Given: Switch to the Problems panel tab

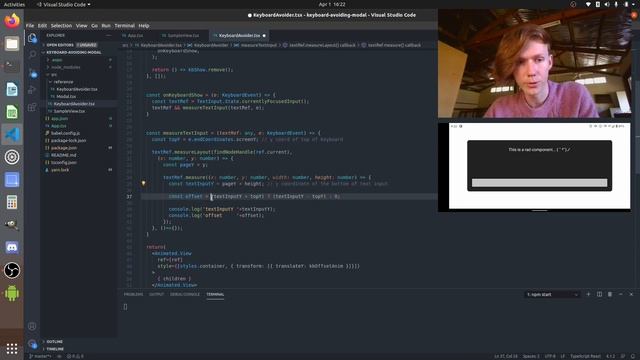Looking at the screenshot, I should 133,294.
